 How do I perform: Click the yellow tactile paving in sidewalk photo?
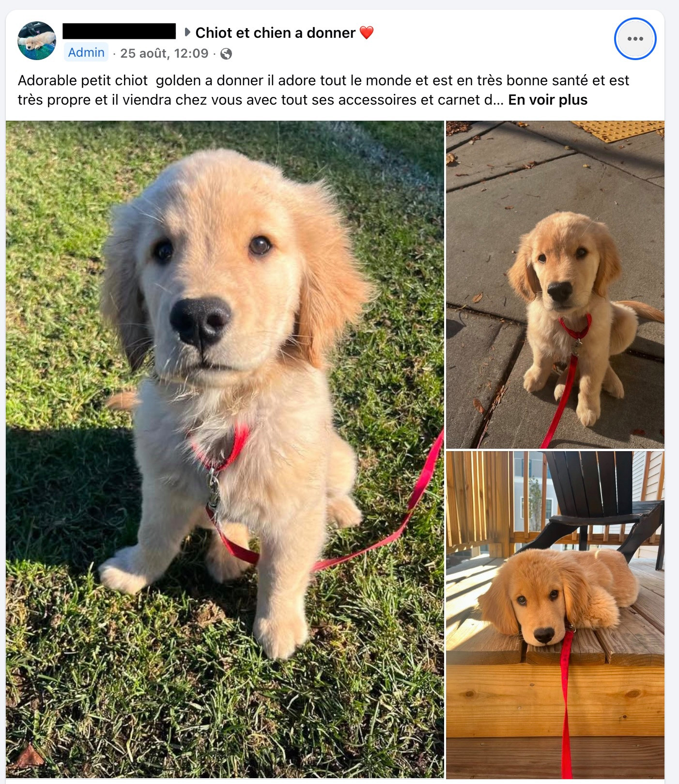pyautogui.click(x=618, y=130)
